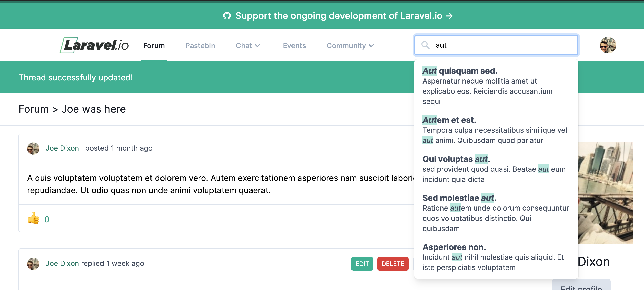This screenshot has width=644, height=290.
Task: Click the arrow in support banner
Action: (x=449, y=16)
